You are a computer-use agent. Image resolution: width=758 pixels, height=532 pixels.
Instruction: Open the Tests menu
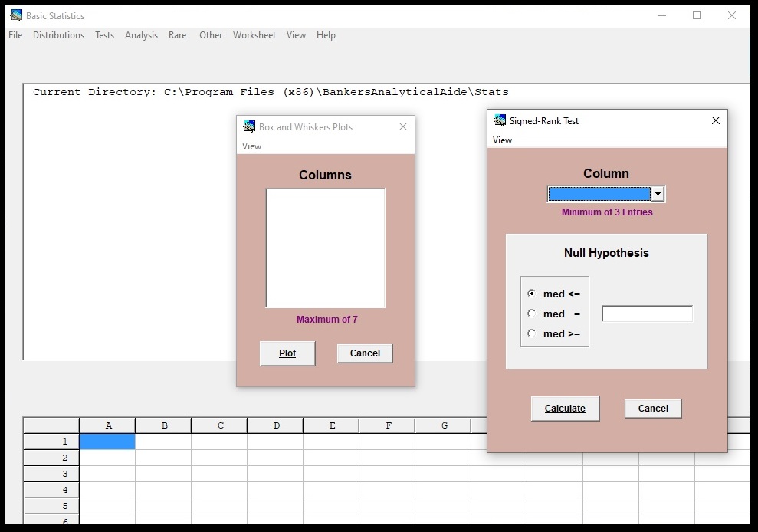(104, 34)
